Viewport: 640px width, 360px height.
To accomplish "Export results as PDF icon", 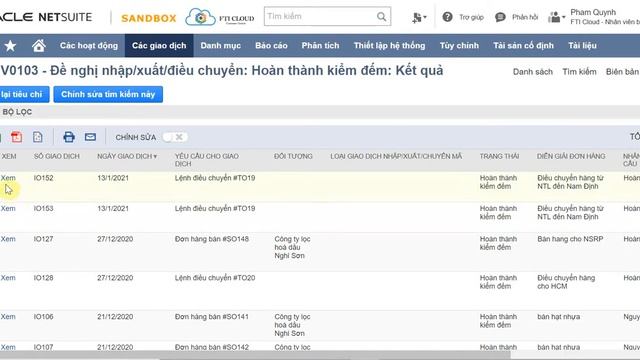I will [x=17, y=137].
